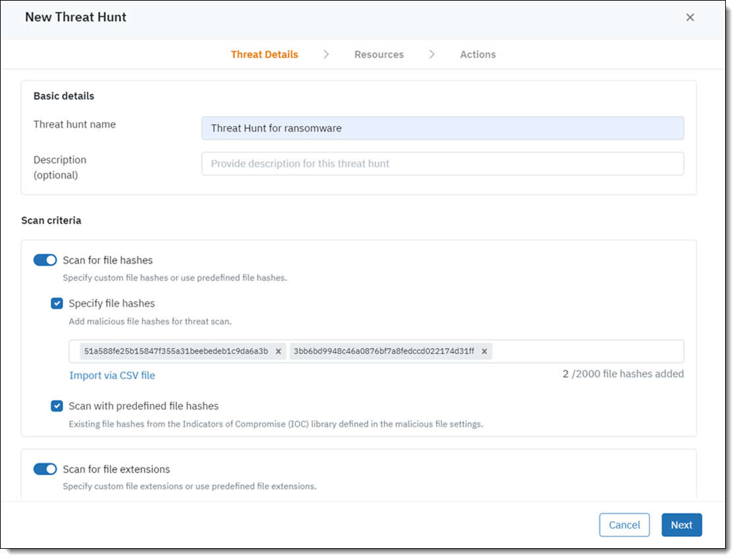Turn off Scan for file extensions toggle
Viewport: 737px width, 560px height.
45,469
